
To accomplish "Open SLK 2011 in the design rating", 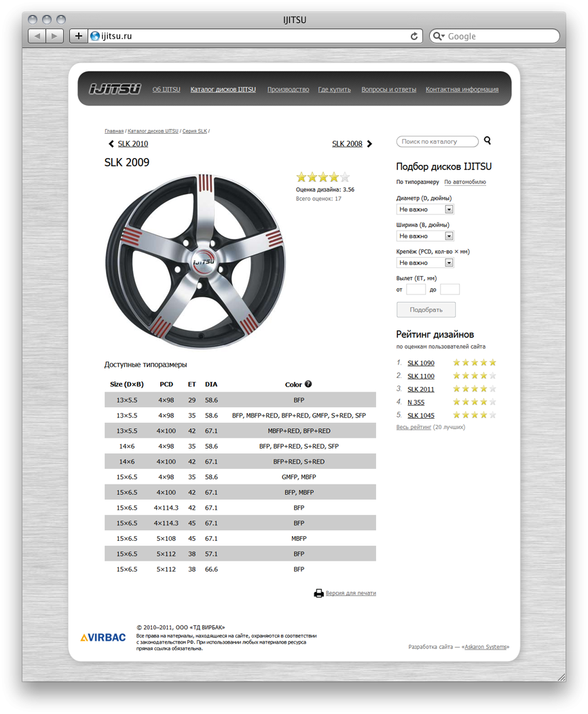I will (421, 390).
